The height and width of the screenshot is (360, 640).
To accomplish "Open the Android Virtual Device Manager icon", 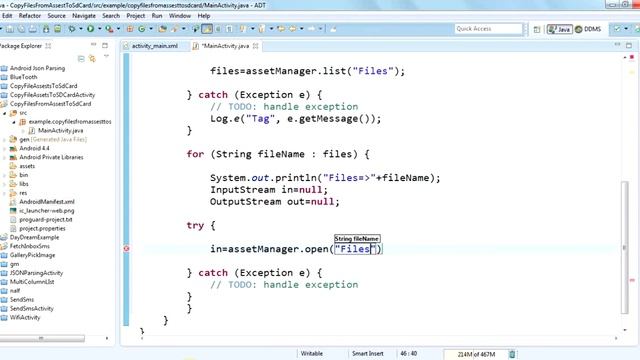I will click(x=58, y=29).
